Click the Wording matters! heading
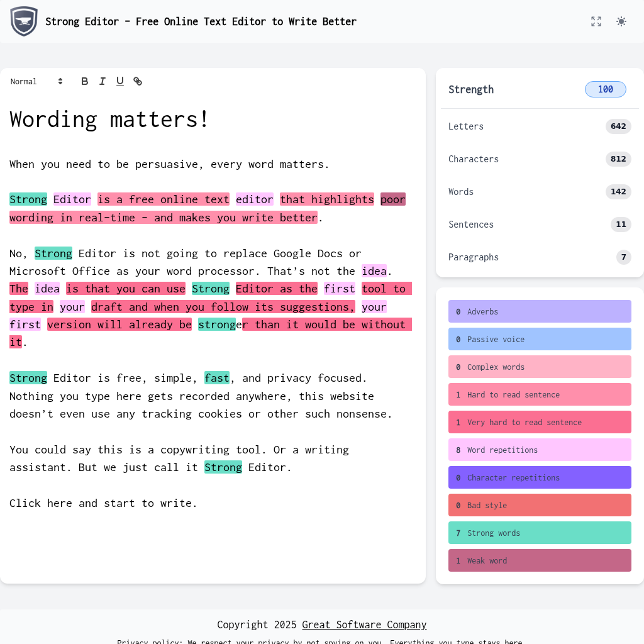Viewport: 644px width, 644px height. 109,119
